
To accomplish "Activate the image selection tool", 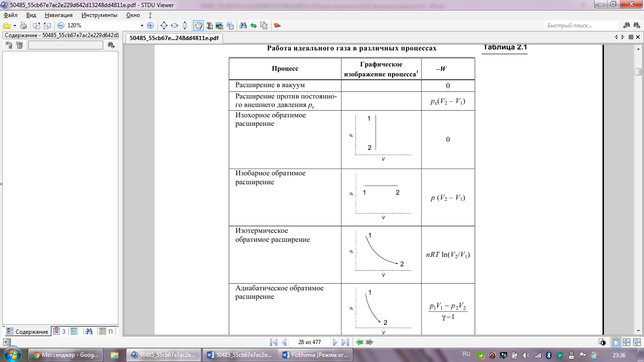I will (219, 25).
